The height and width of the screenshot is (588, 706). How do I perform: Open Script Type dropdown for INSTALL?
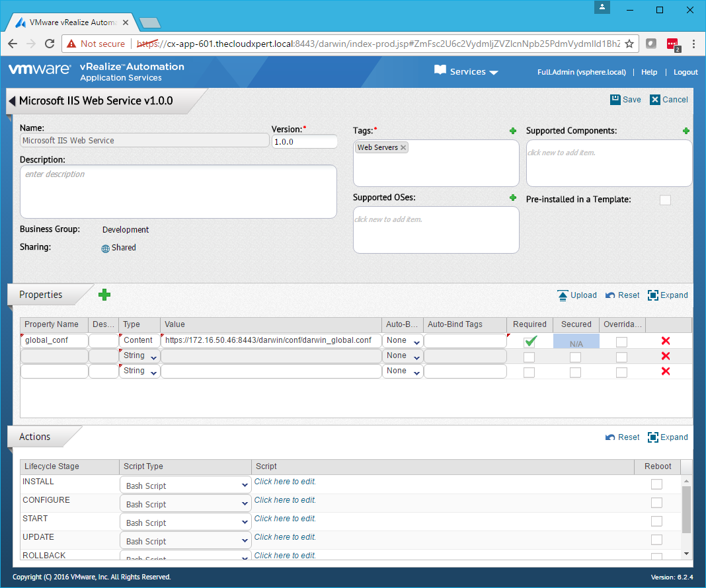[185, 486]
